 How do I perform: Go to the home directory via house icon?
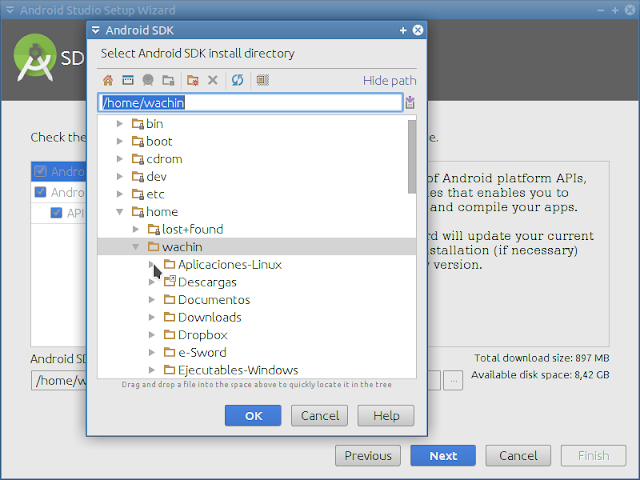coord(108,80)
